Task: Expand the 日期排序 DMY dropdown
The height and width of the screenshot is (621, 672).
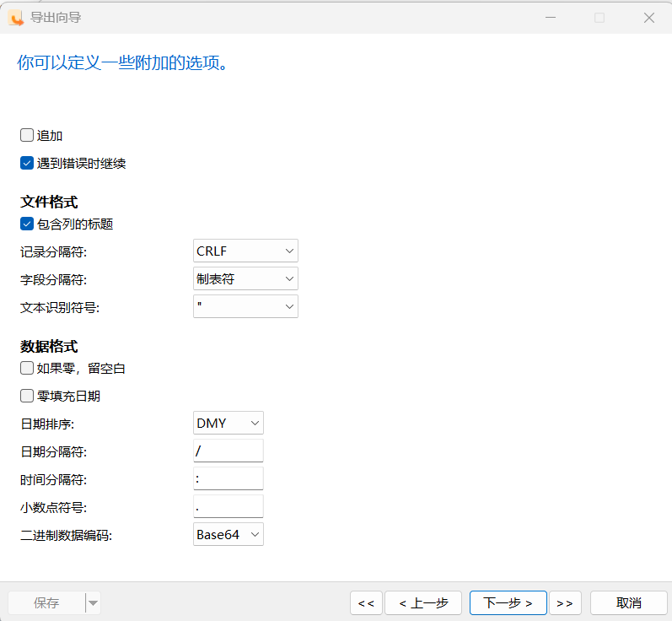Action: 228,423
